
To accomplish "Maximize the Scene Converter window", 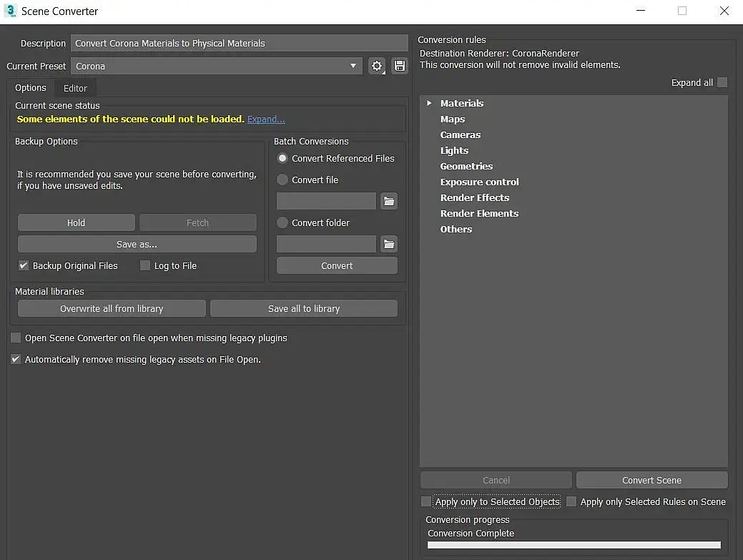I will coord(682,11).
